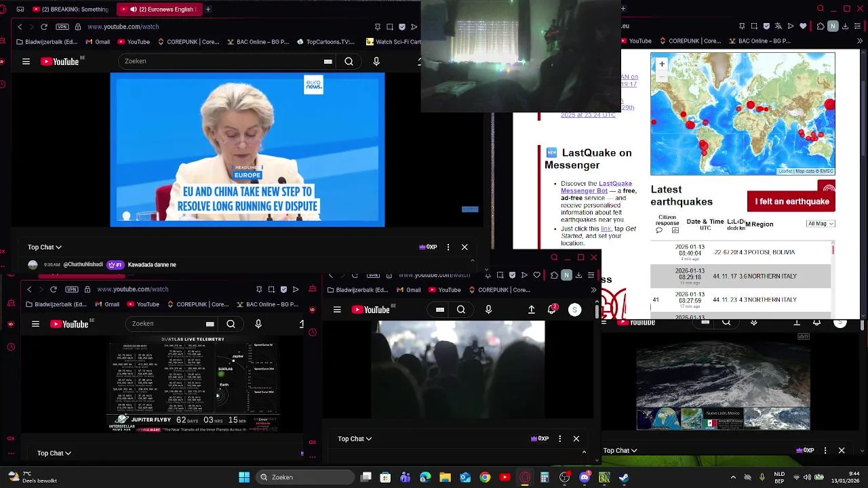Open on-screen keyboard icon in Euronews search box

tap(328, 61)
